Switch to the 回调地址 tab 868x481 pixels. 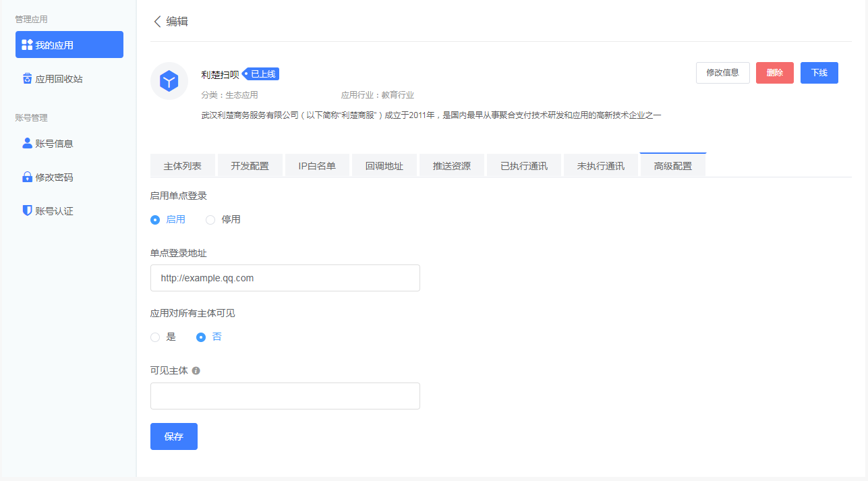(384, 165)
